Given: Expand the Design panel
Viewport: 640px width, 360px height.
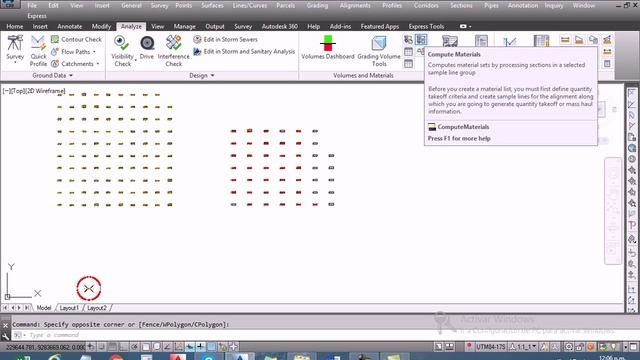Looking at the screenshot, I should point(202,76).
